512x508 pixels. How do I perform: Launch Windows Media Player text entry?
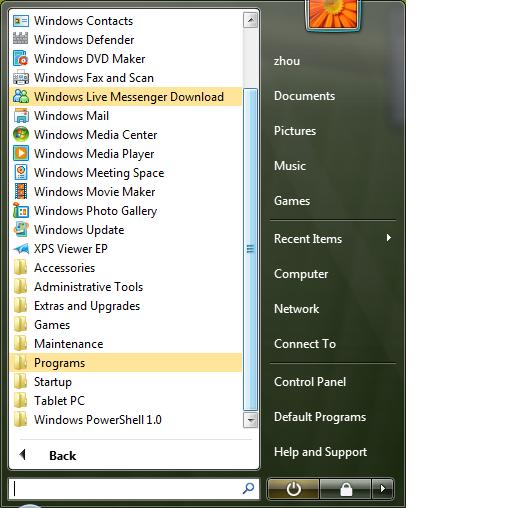coord(94,154)
